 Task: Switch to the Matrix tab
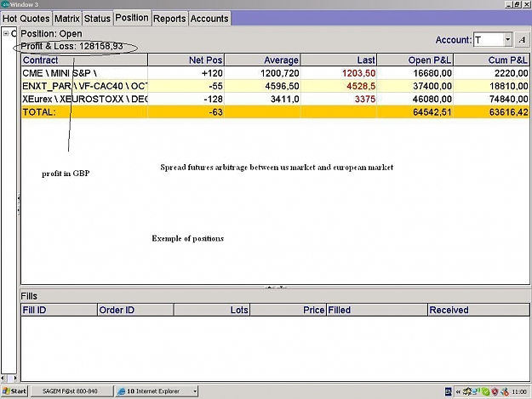click(67, 19)
